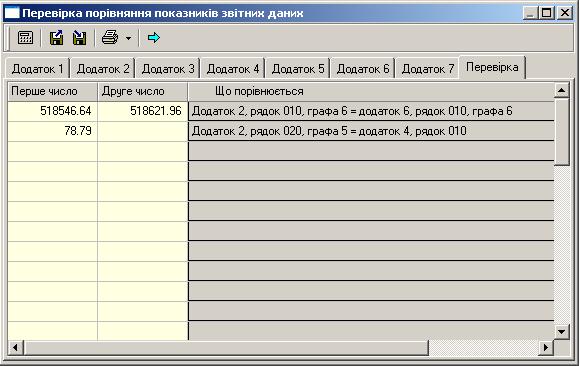Click the empty Друге число cell beside 78.79
The width and height of the screenshot is (580, 366).
click(x=143, y=131)
